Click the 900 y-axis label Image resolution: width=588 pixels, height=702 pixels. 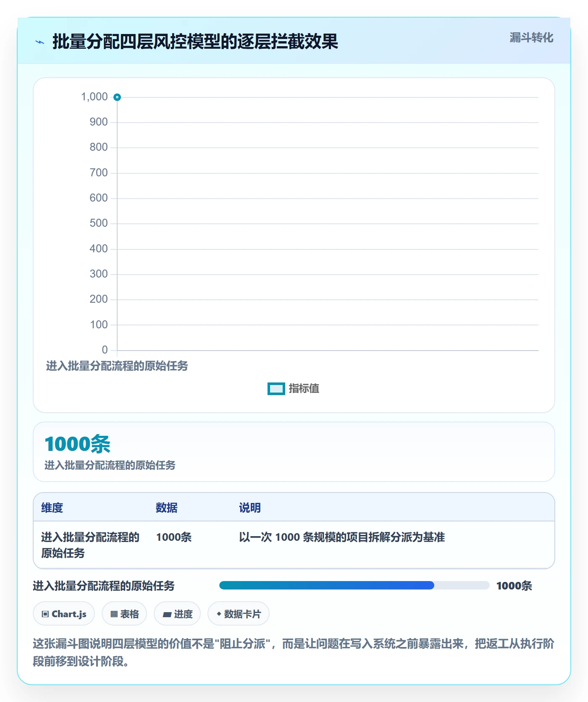(99, 122)
